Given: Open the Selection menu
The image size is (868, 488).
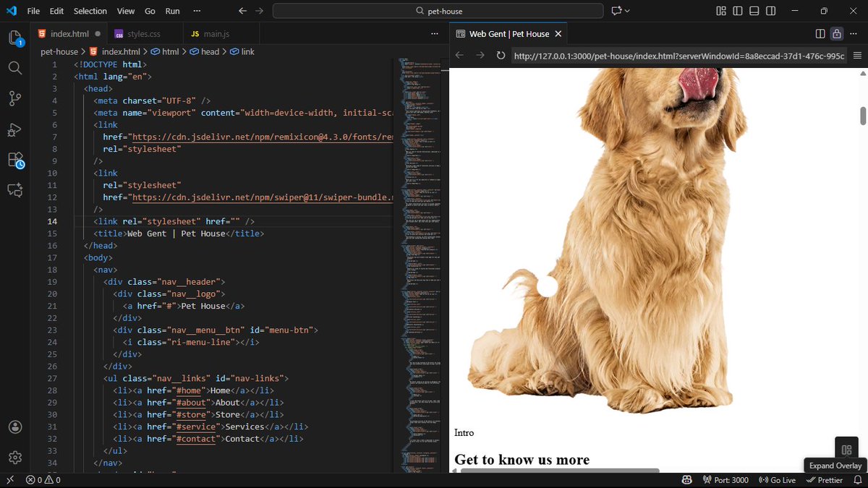Looking at the screenshot, I should tap(90, 11).
